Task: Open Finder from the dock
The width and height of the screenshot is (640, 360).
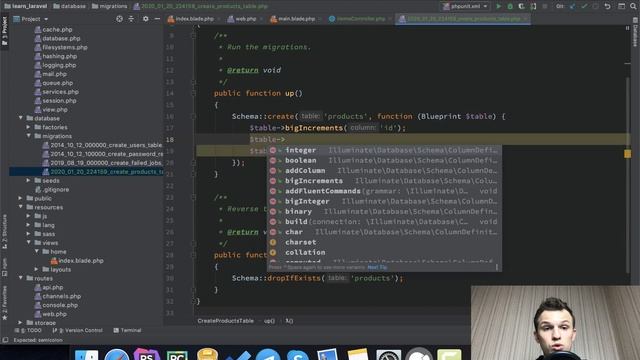Action: tap(86, 354)
